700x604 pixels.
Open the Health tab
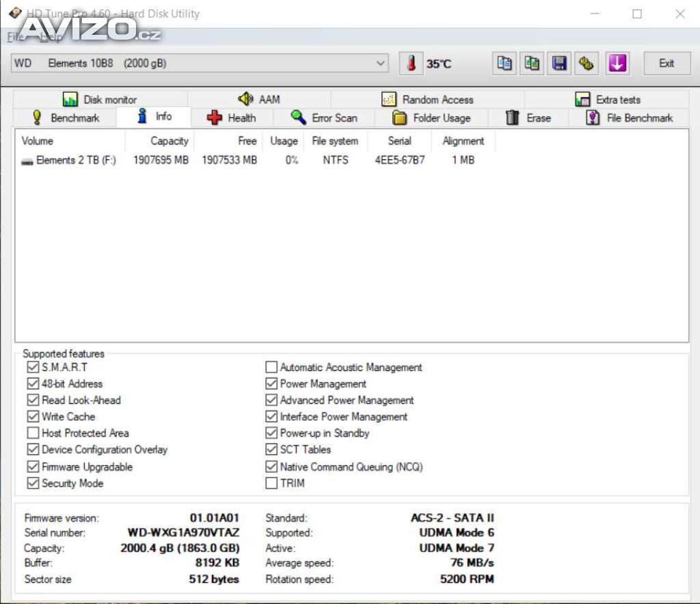click(232, 118)
